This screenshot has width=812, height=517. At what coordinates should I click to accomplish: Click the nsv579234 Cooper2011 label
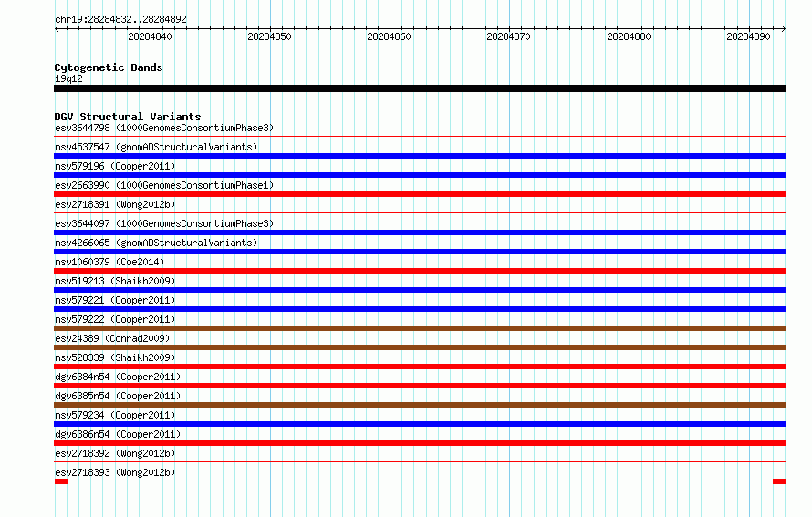[x=115, y=415]
